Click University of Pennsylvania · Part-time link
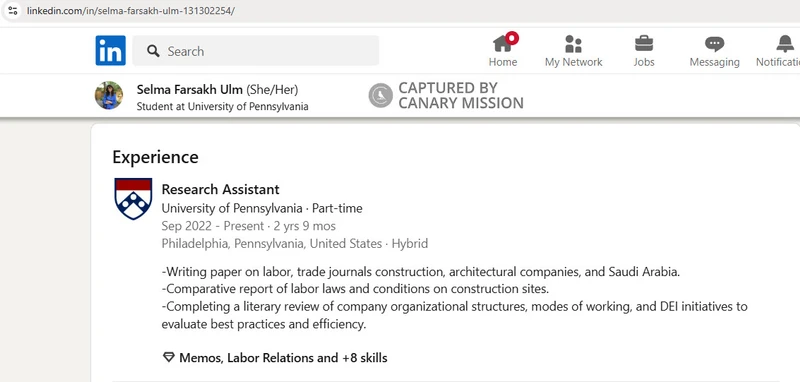Screen dimensions: 800x382 (x=262, y=208)
